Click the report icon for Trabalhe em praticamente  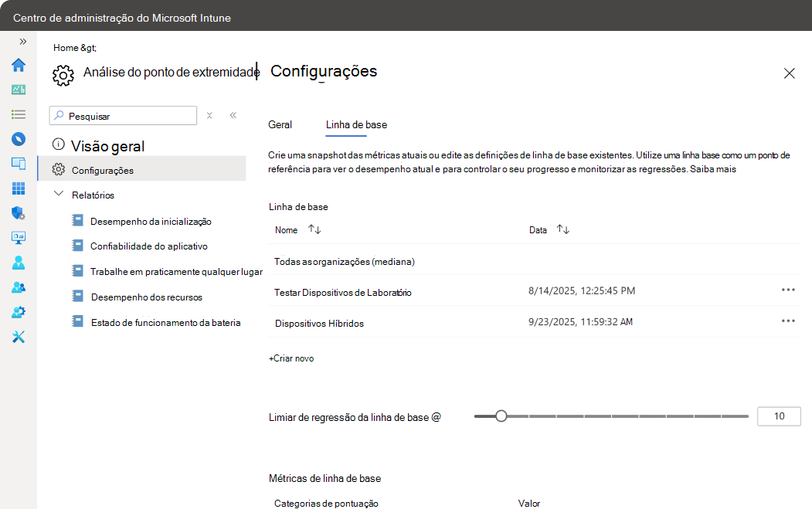(x=78, y=270)
